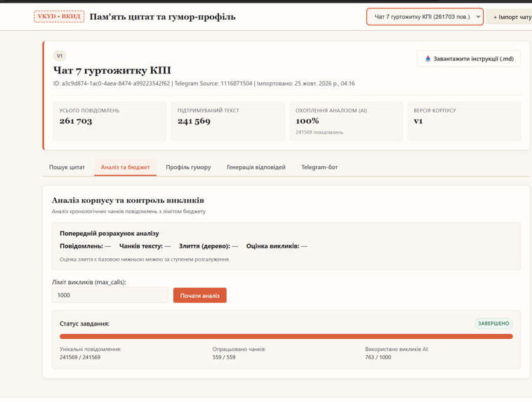Click the VKYD • ВКИД logo badge

[59, 16]
